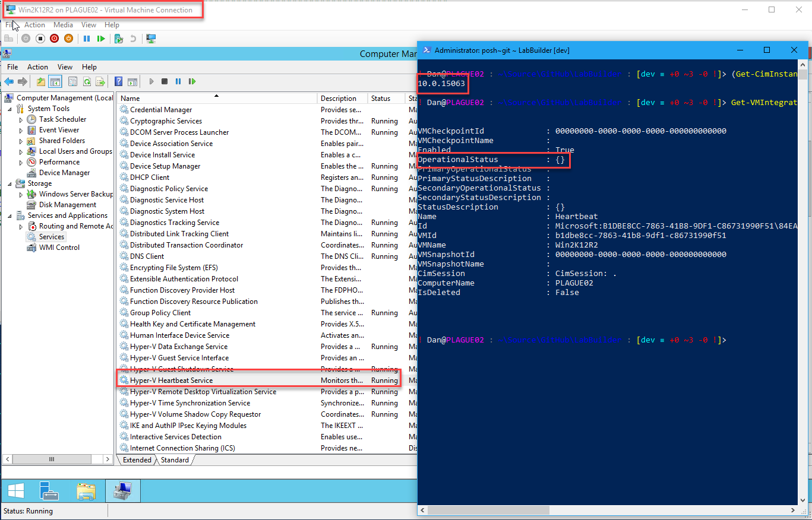This screenshot has width=812, height=520.
Task: Click the Enhanced Session monitor icon
Action: 151,39
